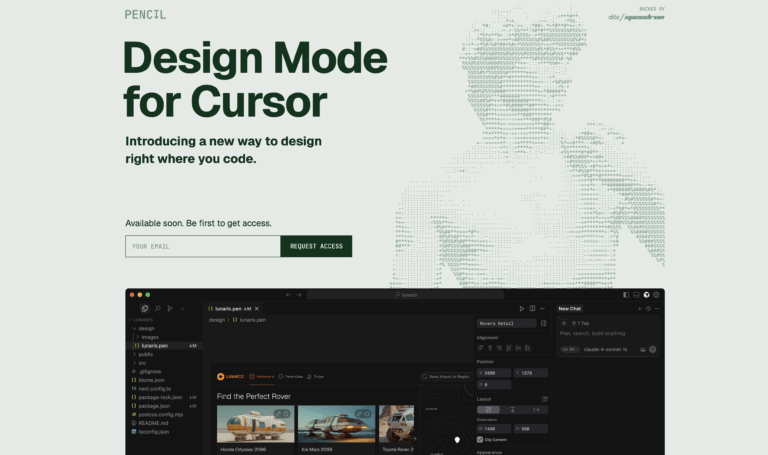Click the Dimensions W field 1440
The height and width of the screenshot is (455, 768).
pyautogui.click(x=494, y=429)
